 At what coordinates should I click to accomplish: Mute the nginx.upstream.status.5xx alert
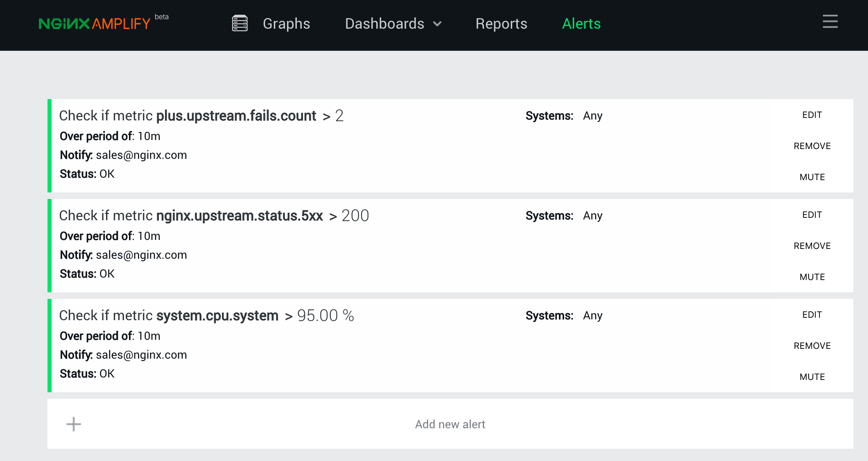812,277
